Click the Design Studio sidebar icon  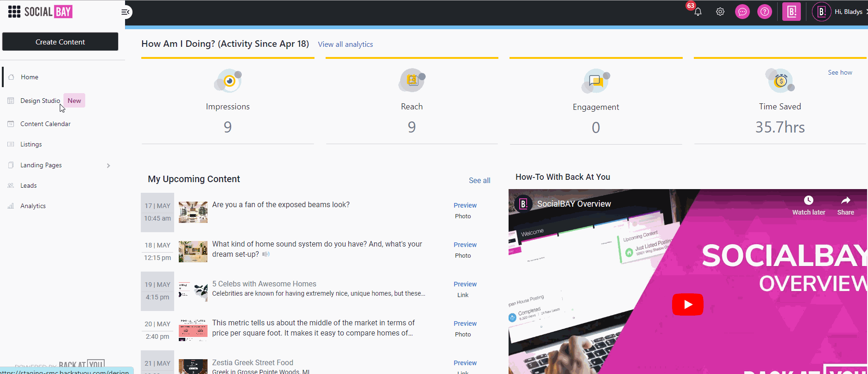click(11, 101)
